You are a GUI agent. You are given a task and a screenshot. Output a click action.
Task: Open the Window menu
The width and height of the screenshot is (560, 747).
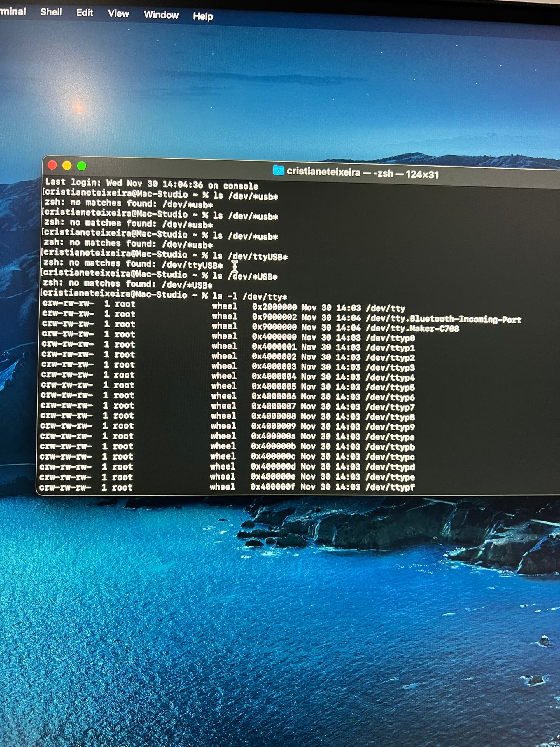point(161,15)
